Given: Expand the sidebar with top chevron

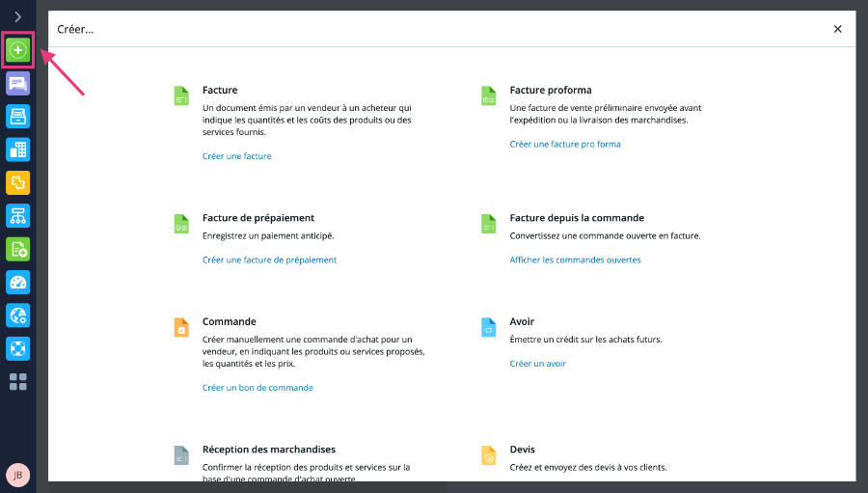Looking at the screenshot, I should tap(18, 16).
